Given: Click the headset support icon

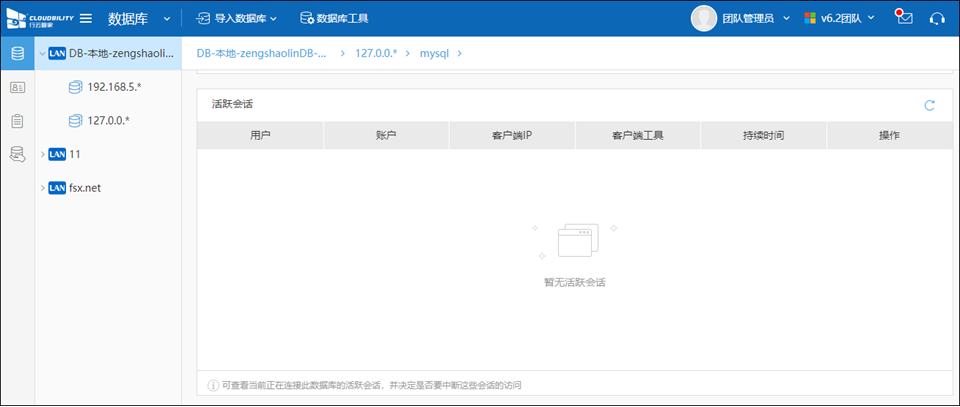Looking at the screenshot, I should [937, 18].
